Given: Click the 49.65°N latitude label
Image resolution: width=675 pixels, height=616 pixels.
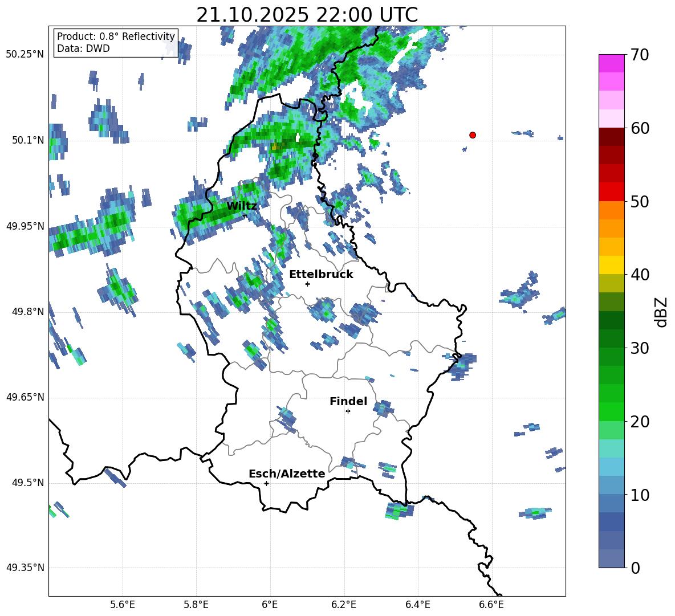Looking at the screenshot, I should tap(25, 397).
